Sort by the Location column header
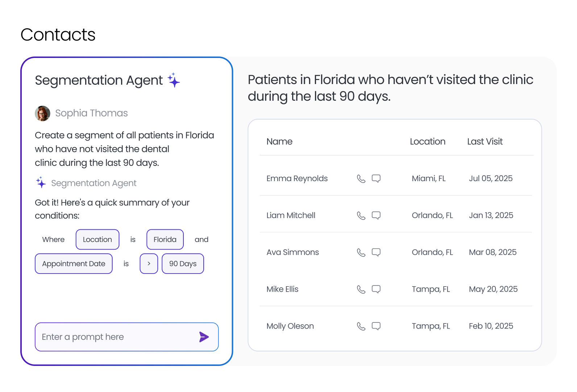 click(x=428, y=142)
